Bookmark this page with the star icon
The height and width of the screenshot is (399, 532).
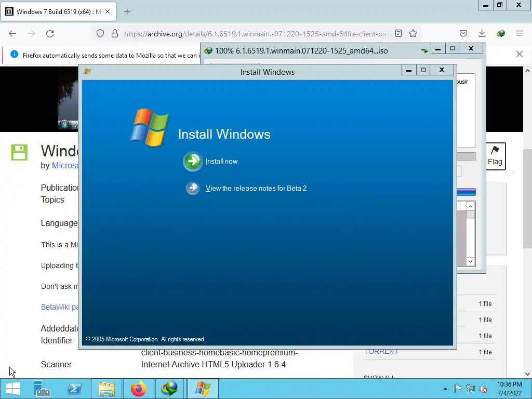click(x=413, y=33)
